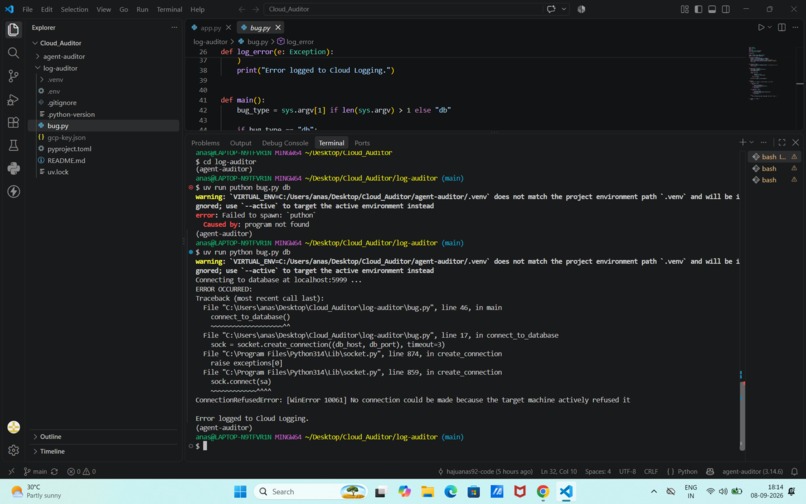Collapse the Cloud_Auditor root folder
The image size is (806, 504).
point(35,43)
